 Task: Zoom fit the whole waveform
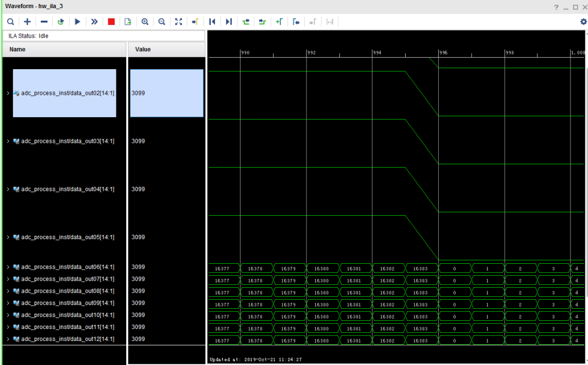(x=179, y=22)
